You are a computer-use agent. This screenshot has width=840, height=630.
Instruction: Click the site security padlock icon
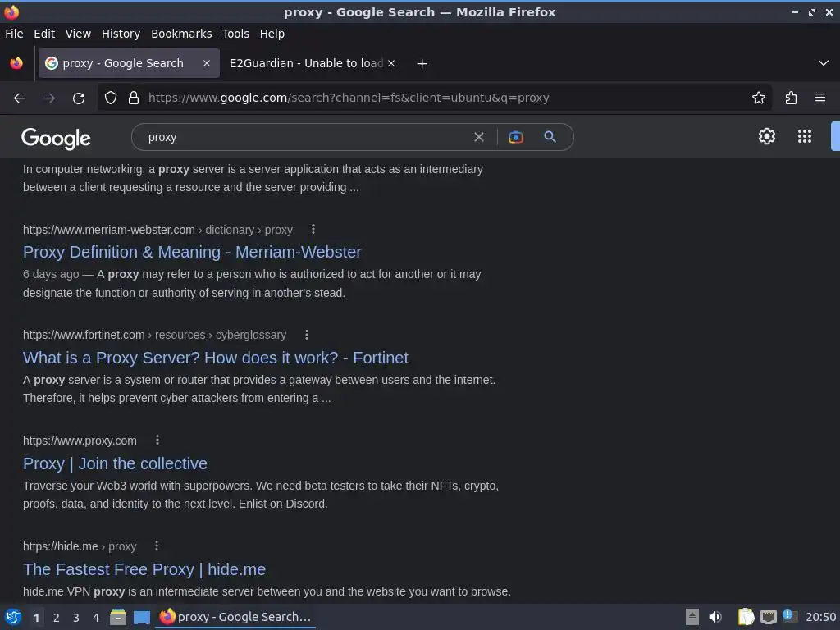click(x=134, y=98)
